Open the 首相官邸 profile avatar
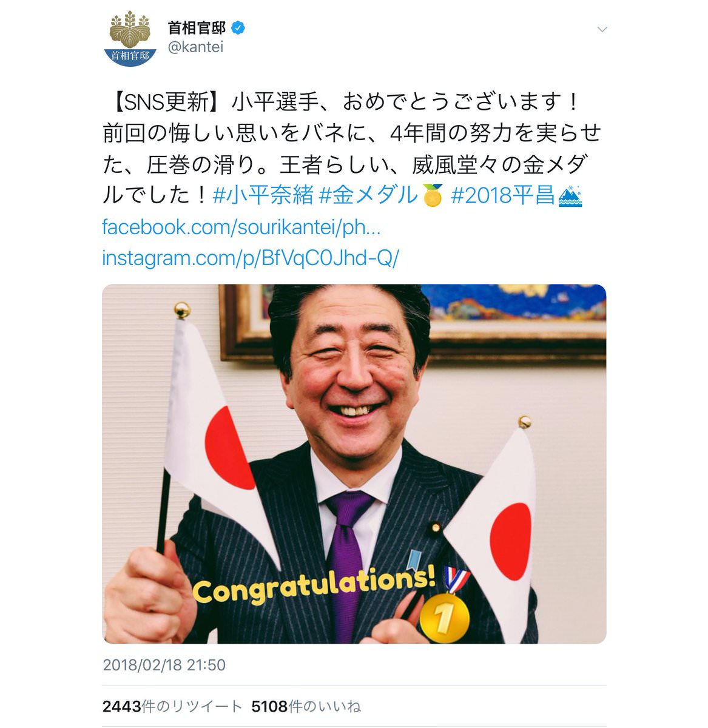The height and width of the screenshot is (728, 708). coord(130,38)
